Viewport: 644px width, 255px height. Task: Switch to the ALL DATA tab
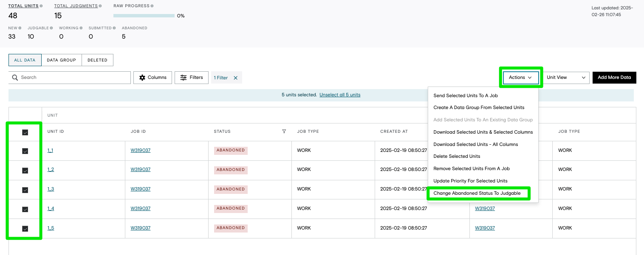coord(25,60)
